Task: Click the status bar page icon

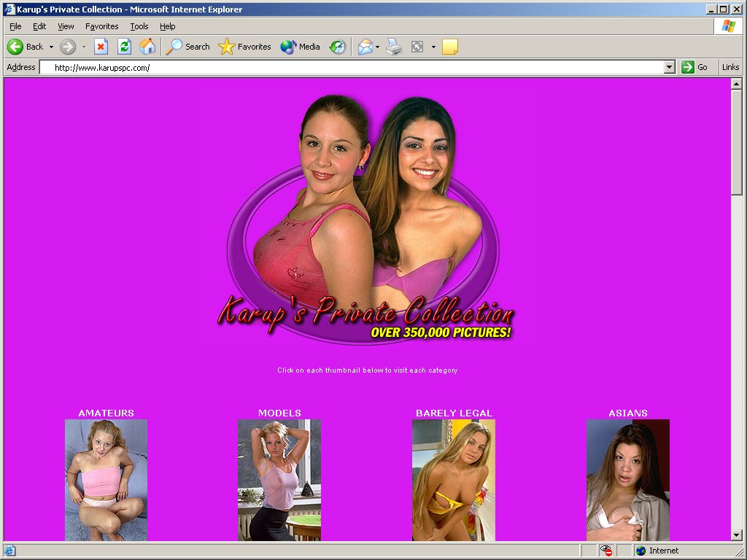Action: (9, 551)
